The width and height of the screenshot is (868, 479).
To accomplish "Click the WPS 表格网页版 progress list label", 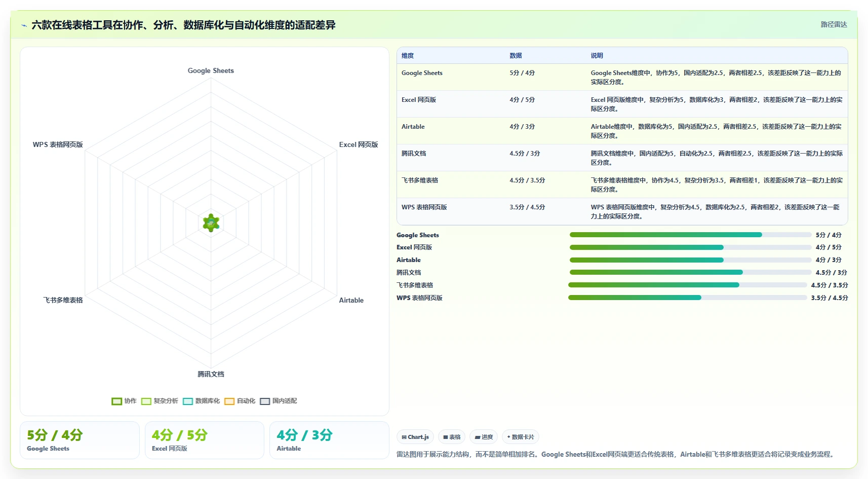I will click(x=419, y=298).
